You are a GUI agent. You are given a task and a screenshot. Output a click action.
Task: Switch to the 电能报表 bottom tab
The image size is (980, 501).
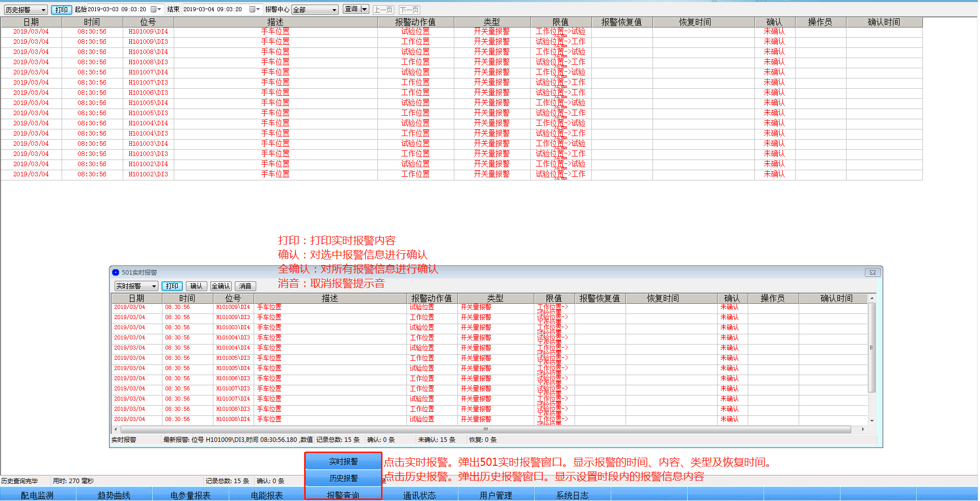[x=267, y=495]
